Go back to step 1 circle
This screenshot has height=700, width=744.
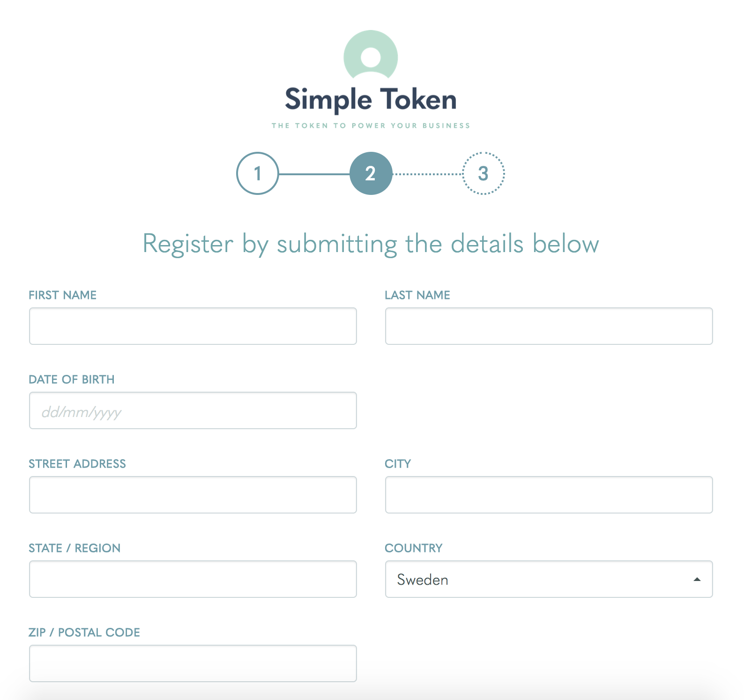(x=257, y=173)
